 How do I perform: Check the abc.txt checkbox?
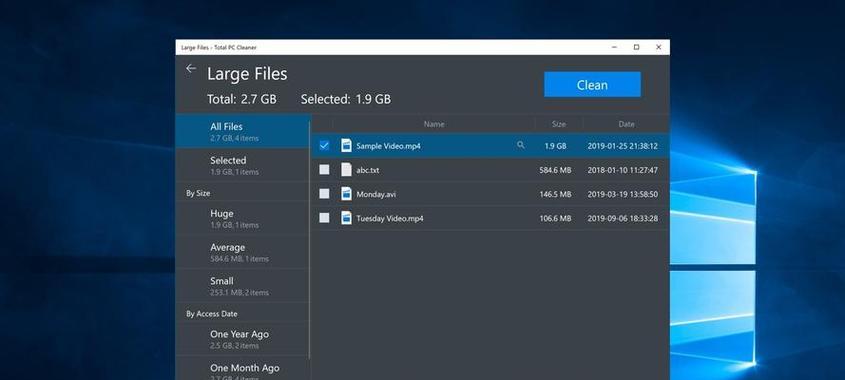click(x=324, y=170)
